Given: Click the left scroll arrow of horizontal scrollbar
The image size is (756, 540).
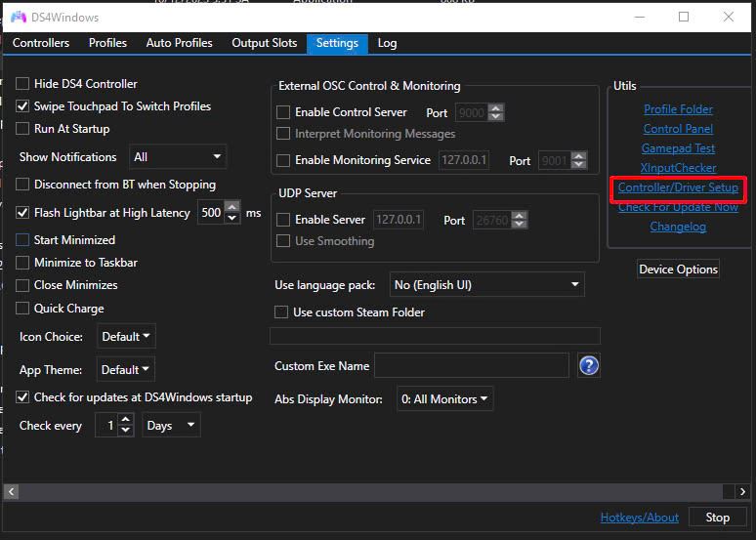Looking at the screenshot, I should coord(11,492).
